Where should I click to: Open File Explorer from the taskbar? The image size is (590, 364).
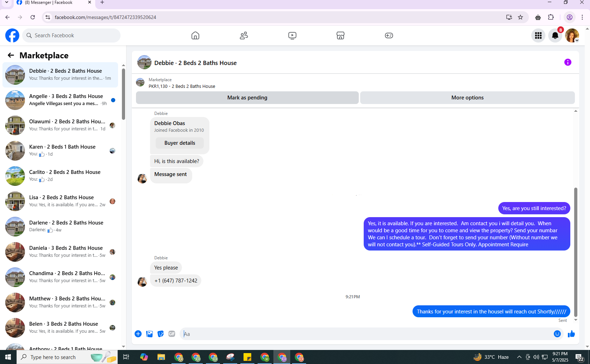pos(161,357)
